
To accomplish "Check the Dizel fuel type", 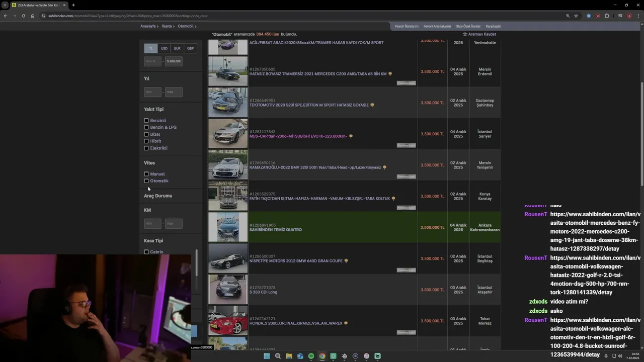I will point(146,134).
